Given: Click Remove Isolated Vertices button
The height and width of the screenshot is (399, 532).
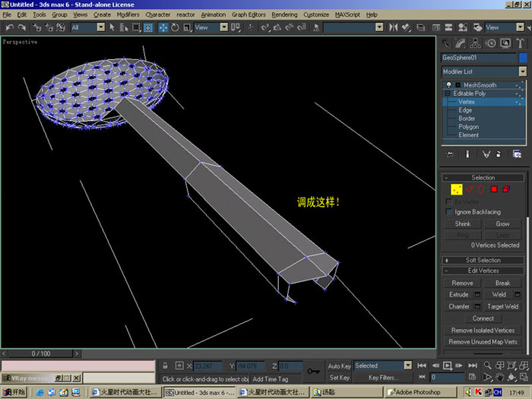Looking at the screenshot, I should tap(483, 330).
